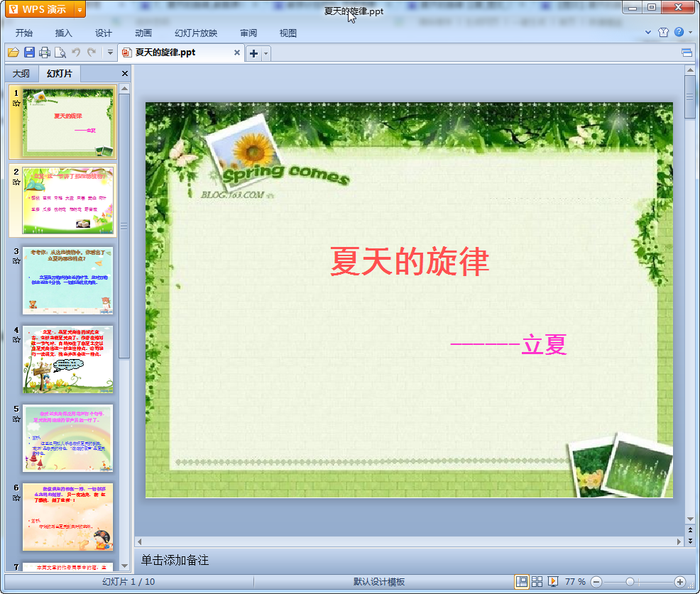Click animation star icon beside slide 1

pos(16,104)
